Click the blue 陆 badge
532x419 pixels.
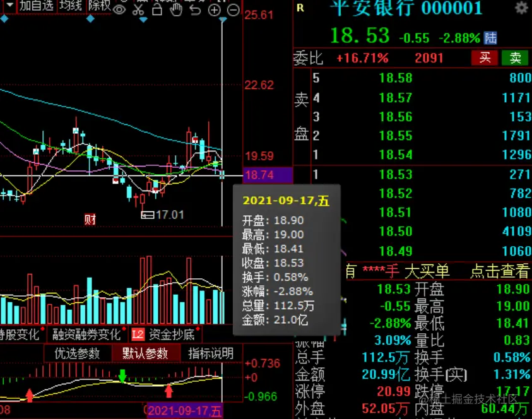[x=490, y=38]
